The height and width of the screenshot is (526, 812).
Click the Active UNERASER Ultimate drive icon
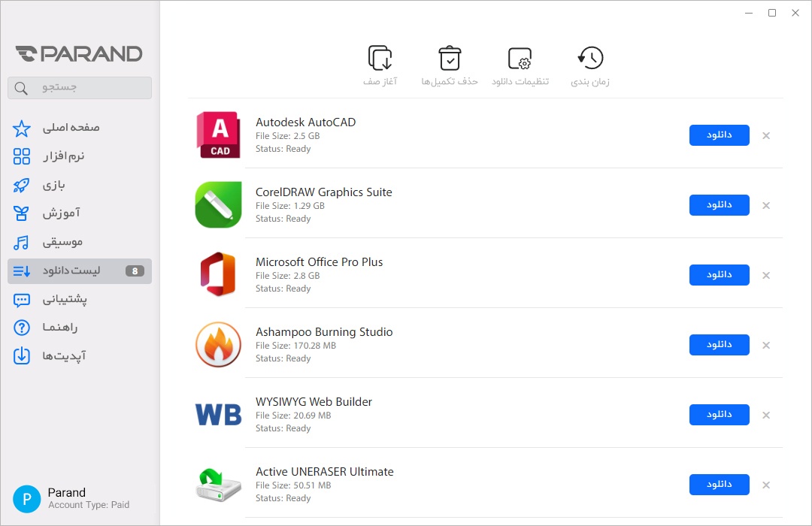click(x=218, y=485)
